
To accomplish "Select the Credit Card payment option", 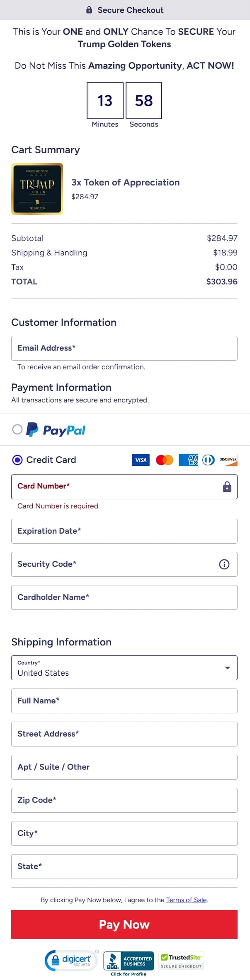I will [17, 460].
